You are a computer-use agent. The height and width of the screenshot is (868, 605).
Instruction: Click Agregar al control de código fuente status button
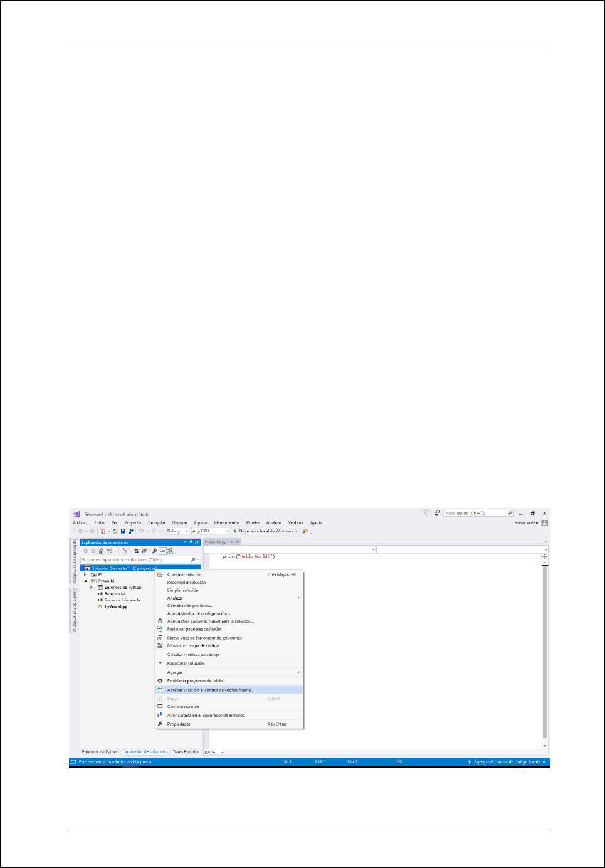tap(507, 762)
